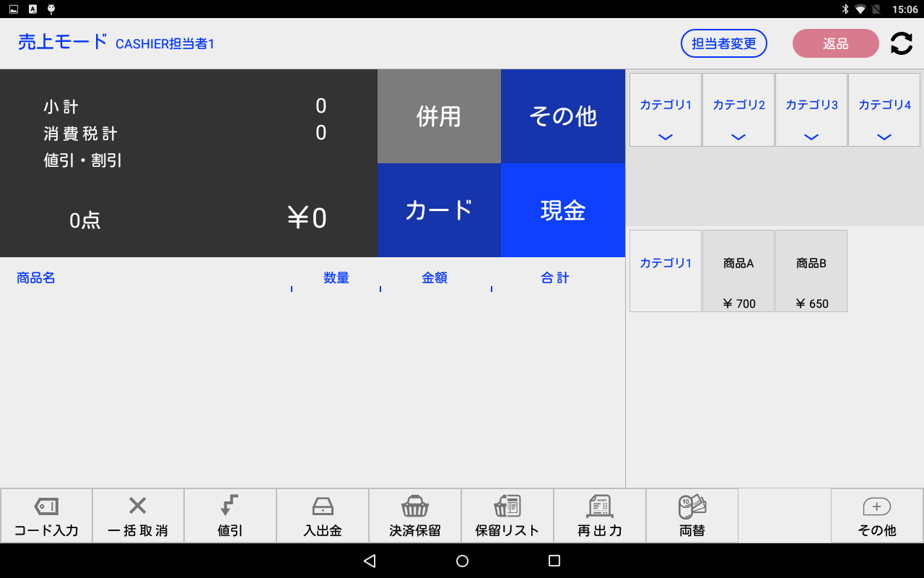Tap CASHIER担当者1 label
Image resolution: width=924 pixels, height=578 pixels.
coord(165,44)
